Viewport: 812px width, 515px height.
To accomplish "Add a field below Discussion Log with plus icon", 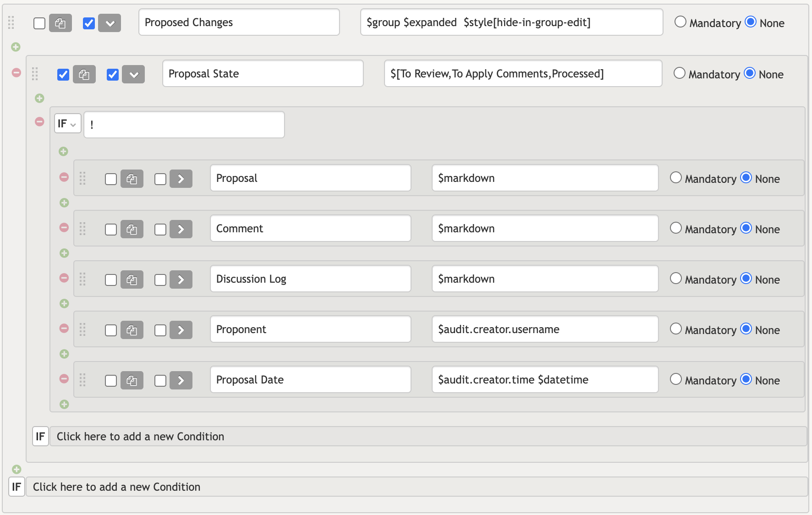I will pyautogui.click(x=64, y=303).
